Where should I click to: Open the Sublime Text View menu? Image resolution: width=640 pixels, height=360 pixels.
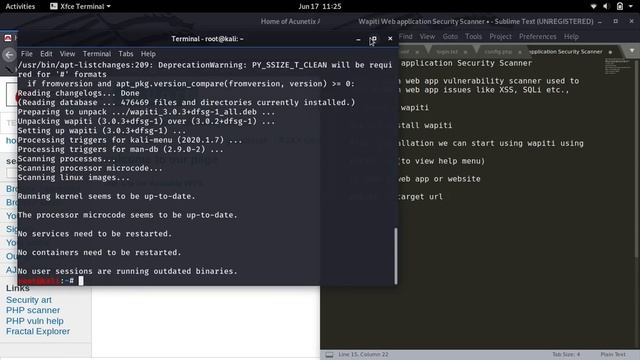[x=427, y=36]
